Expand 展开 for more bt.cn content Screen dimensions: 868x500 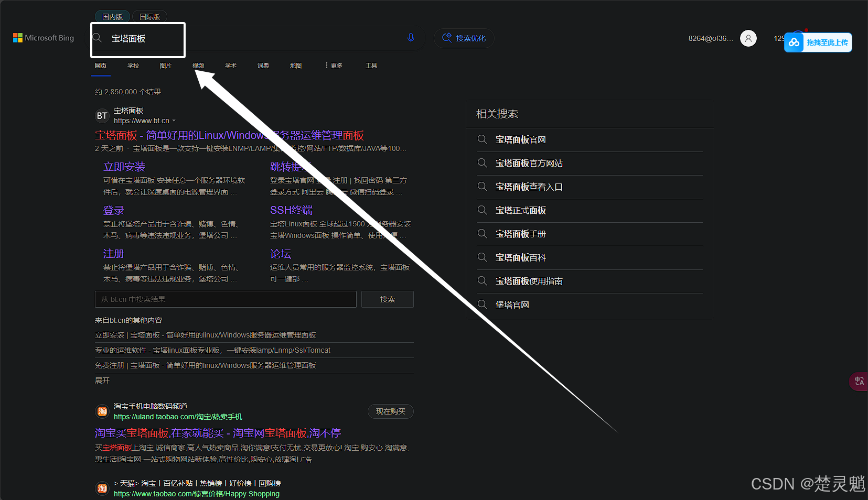point(102,381)
